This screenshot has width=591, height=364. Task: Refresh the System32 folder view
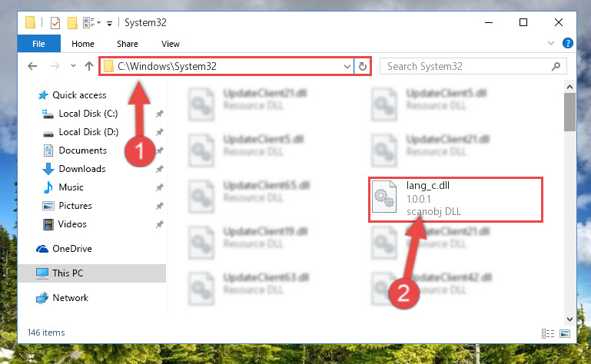(x=362, y=66)
